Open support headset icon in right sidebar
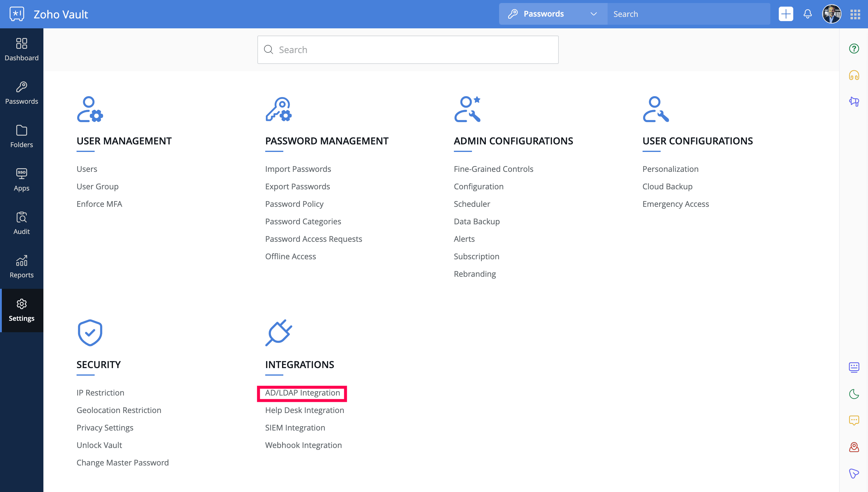The width and height of the screenshot is (868, 492). [x=854, y=75]
